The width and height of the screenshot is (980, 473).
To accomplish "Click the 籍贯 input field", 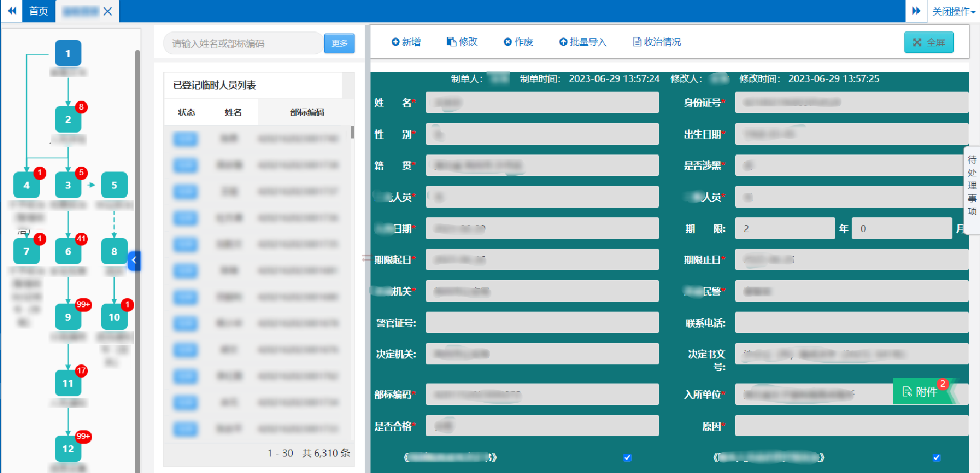I will coord(542,166).
